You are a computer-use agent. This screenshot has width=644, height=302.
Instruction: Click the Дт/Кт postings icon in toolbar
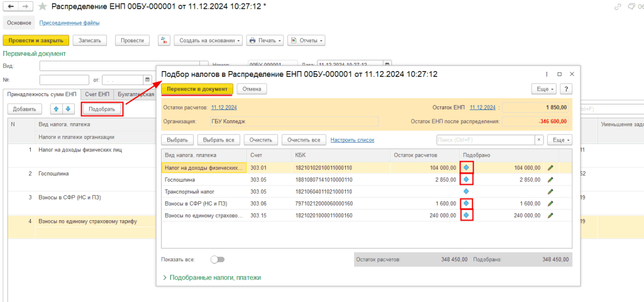pos(164,40)
